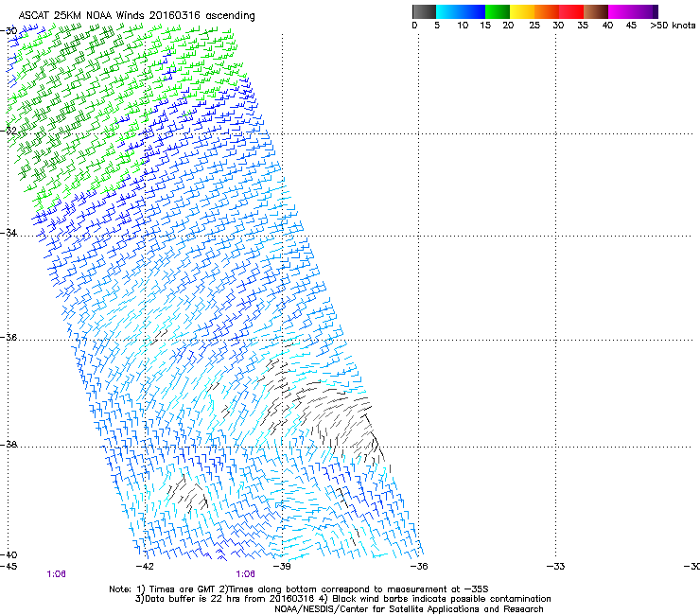Click the 'Times are GMT' note line

click(x=299, y=589)
